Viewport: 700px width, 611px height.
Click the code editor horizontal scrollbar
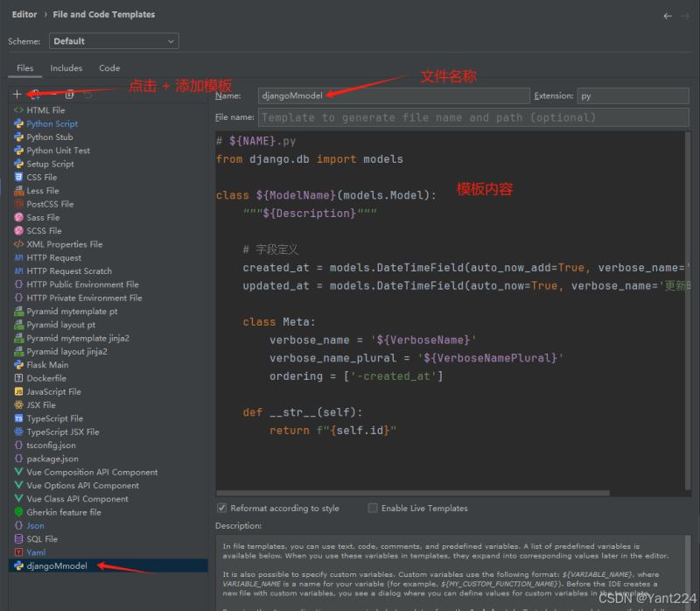(413, 493)
